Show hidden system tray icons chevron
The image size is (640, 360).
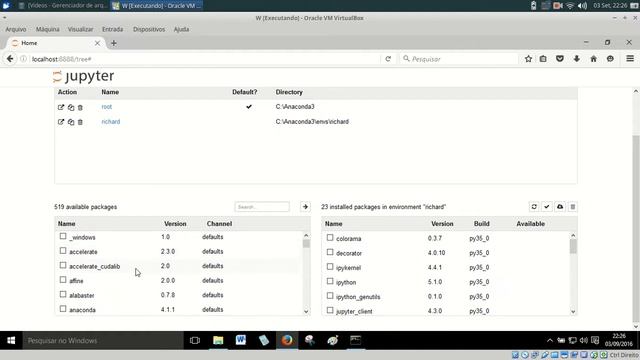(x=550, y=340)
